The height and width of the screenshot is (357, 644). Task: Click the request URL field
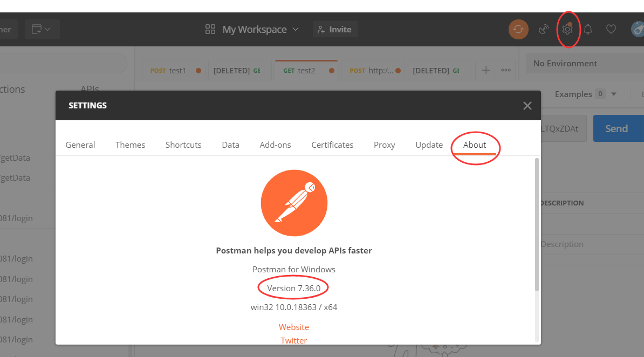click(564, 128)
